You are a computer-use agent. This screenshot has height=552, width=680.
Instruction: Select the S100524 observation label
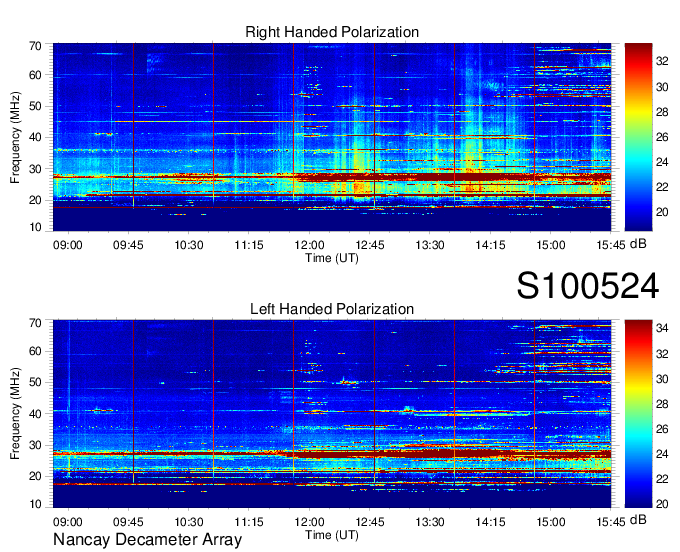pyautogui.click(x=588, y=286)
